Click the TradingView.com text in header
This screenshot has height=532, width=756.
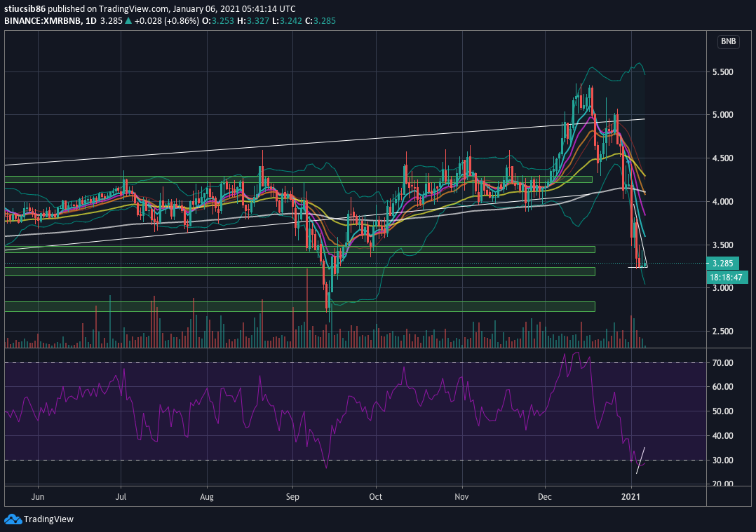tap(133, 8)
